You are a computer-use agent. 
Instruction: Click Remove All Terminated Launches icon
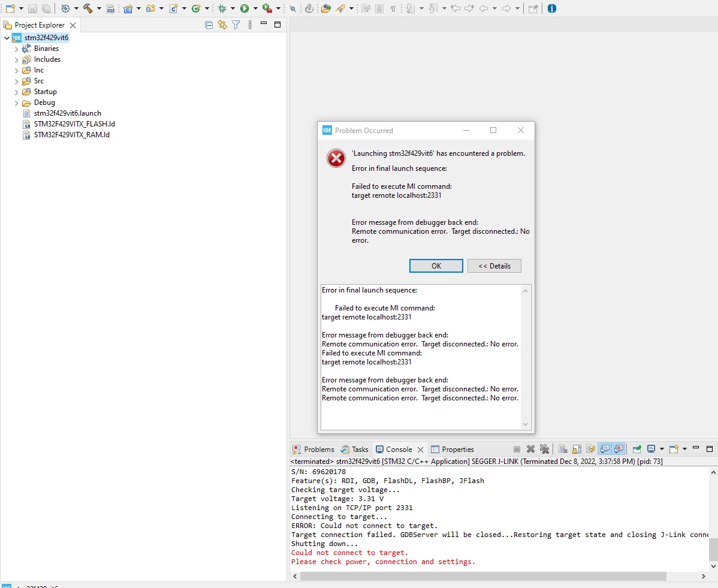544,449
